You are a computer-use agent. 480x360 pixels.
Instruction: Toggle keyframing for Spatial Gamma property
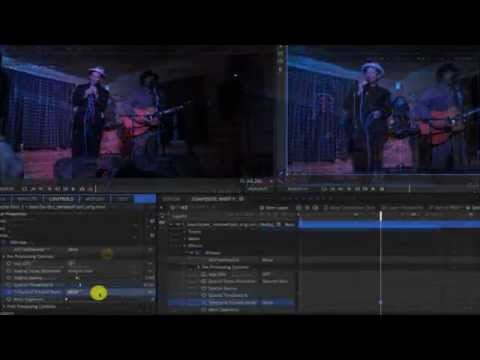point(9,278)
